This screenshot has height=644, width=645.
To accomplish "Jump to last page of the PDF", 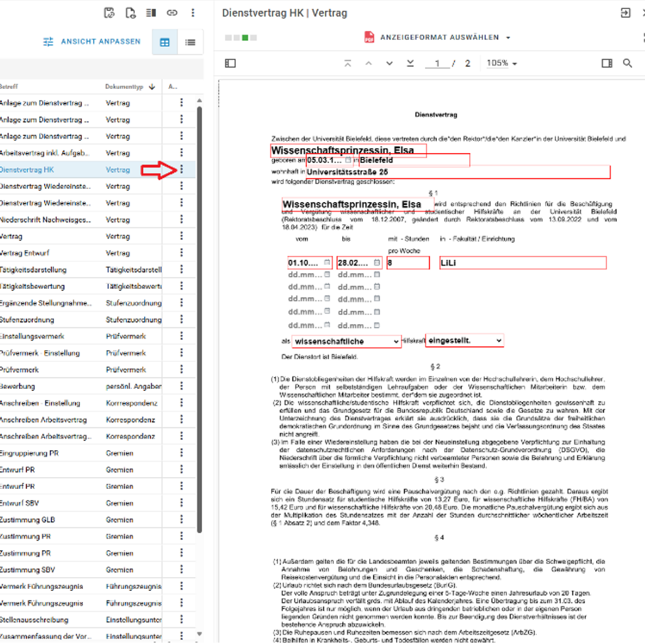I will click(410, 63).
